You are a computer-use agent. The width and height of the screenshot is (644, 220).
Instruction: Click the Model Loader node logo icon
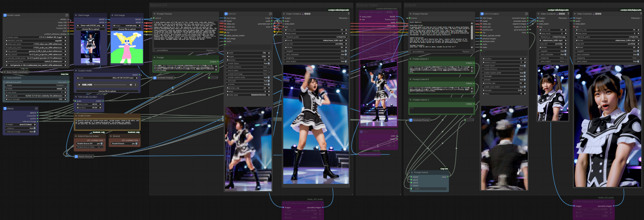(x=5, y=15)
